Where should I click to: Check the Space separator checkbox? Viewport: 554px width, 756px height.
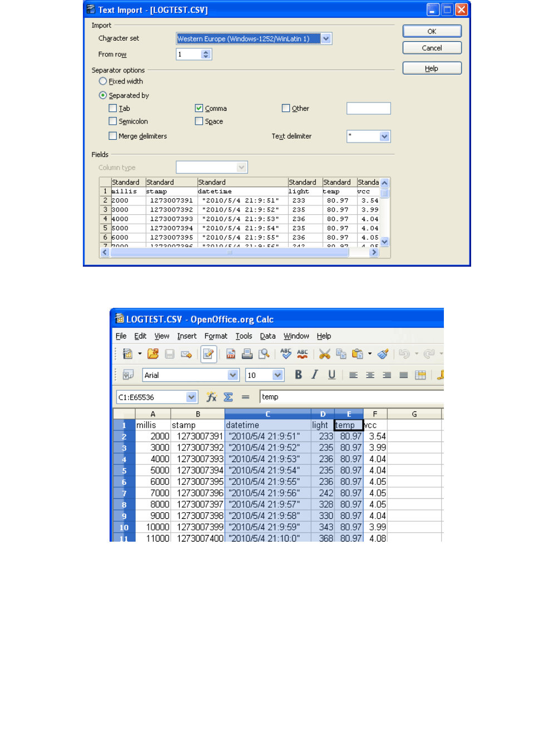(x=199, y=121)
